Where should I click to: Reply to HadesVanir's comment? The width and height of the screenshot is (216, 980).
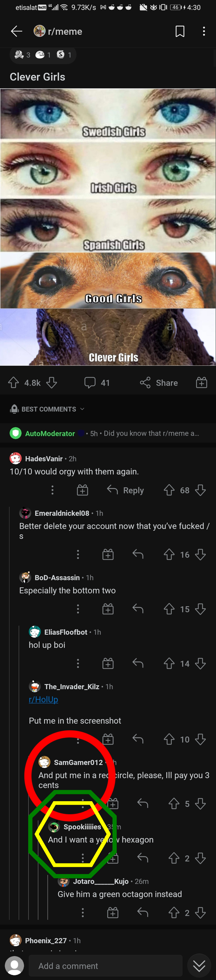tap(126, 490)
